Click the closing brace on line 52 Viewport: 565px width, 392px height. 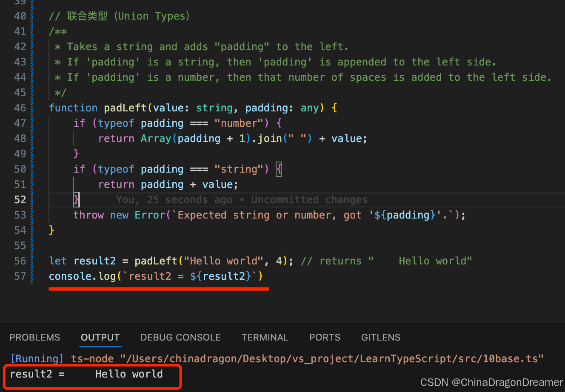(77, 199)
